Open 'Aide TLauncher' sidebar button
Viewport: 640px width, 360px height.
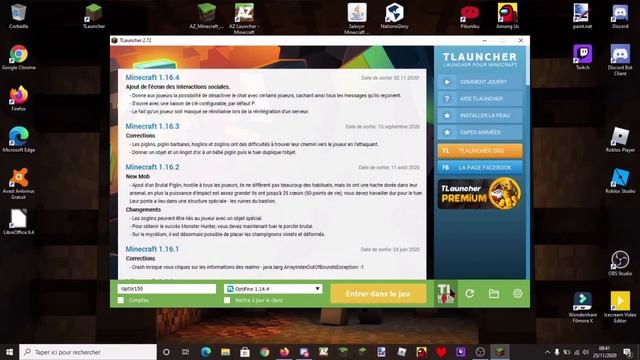480,99
